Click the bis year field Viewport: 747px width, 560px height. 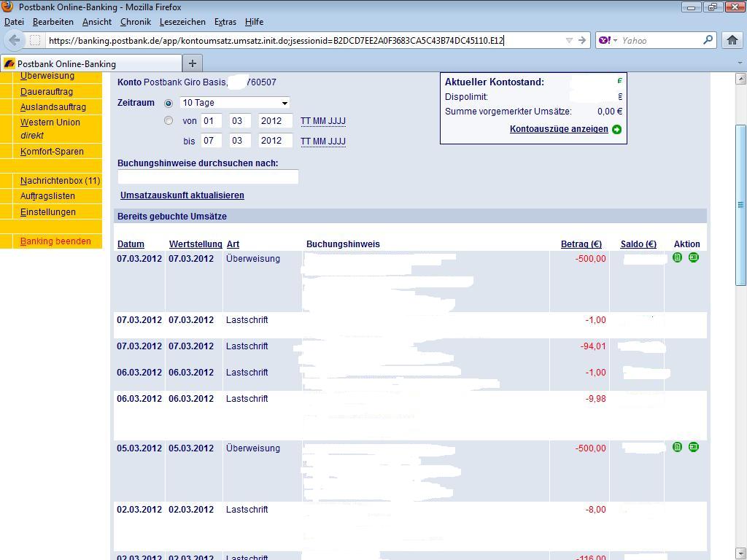tap(275, 141)
